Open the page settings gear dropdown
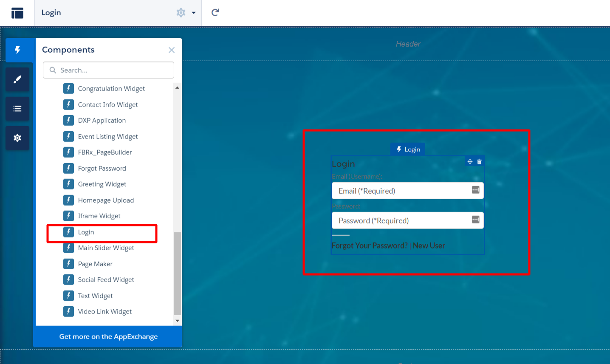 coord(186,13)
